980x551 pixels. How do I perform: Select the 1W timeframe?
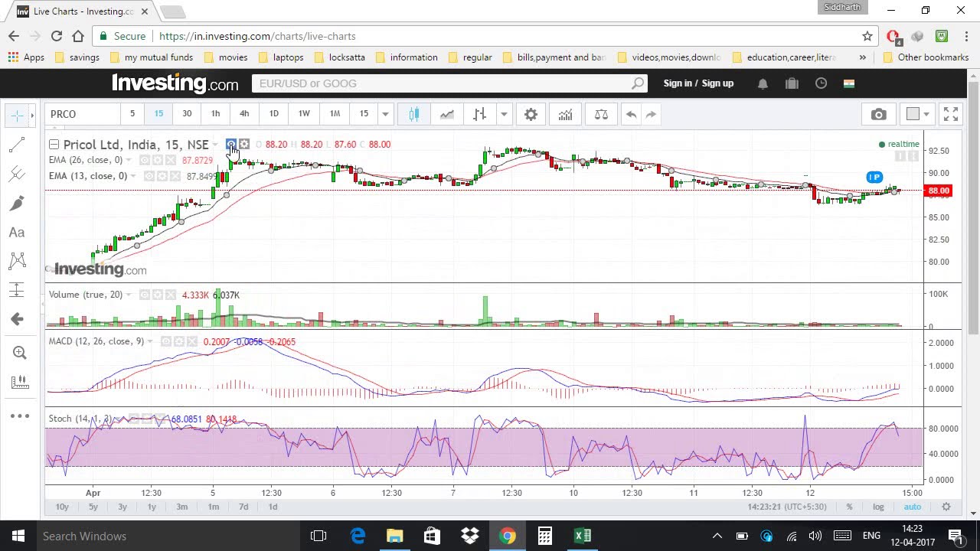click(x=304, y=114)
